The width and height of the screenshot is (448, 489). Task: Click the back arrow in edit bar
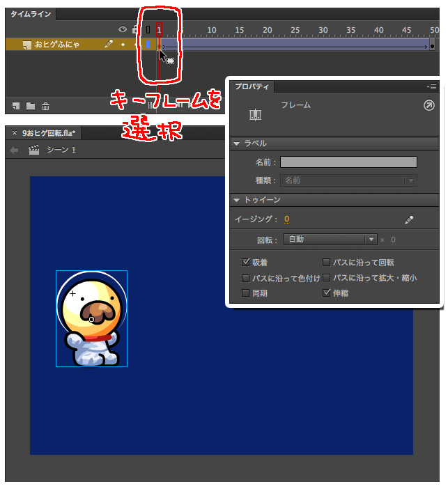tap(14, 150)
